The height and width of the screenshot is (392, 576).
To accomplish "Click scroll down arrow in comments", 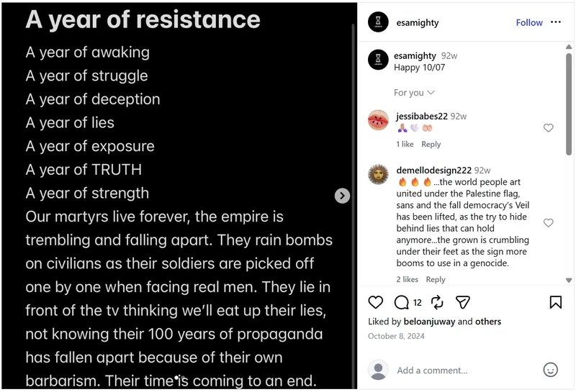I will pos(569,280).
